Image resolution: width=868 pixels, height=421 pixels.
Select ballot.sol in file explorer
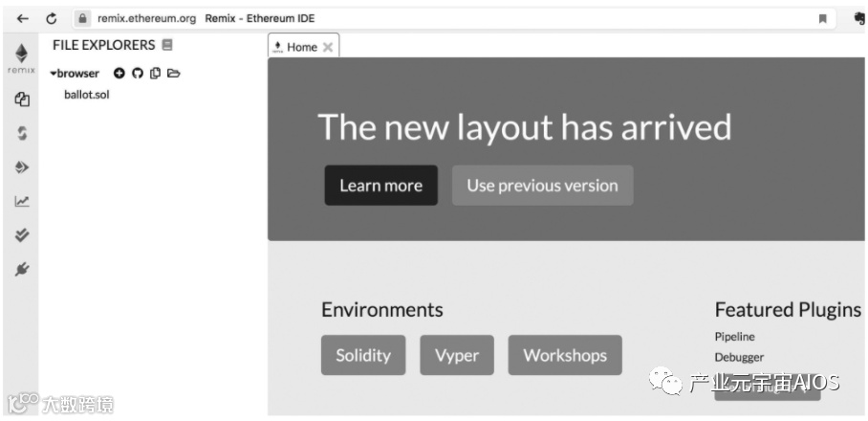click(87, 95)
